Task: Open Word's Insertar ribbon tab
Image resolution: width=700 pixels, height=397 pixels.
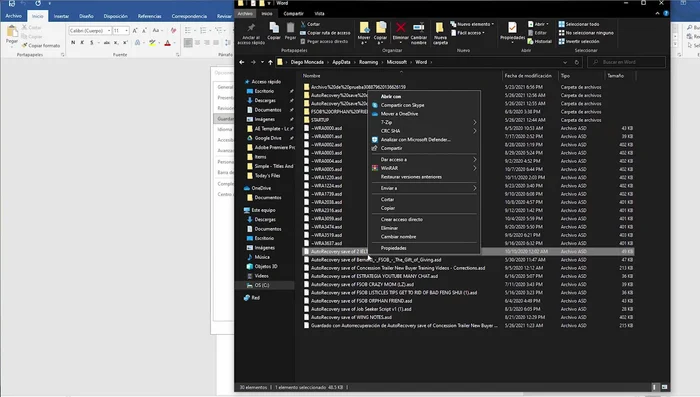Action: coord(61,16)
